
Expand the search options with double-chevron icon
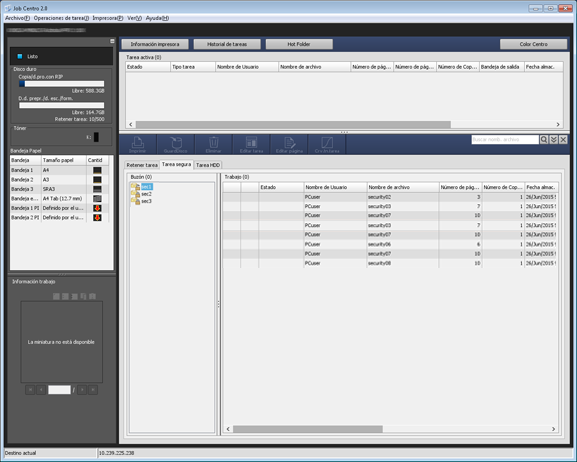coord(553,140)
